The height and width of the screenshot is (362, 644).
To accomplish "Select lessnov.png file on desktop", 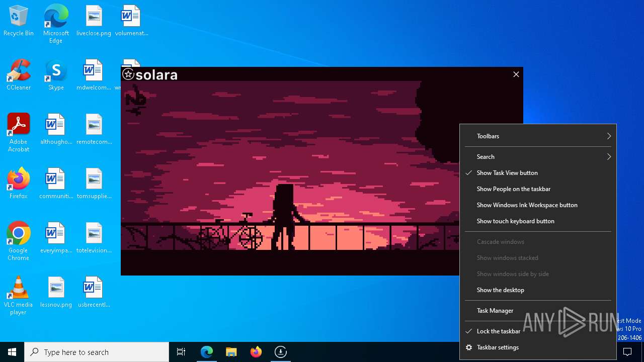I will point(56,293).
